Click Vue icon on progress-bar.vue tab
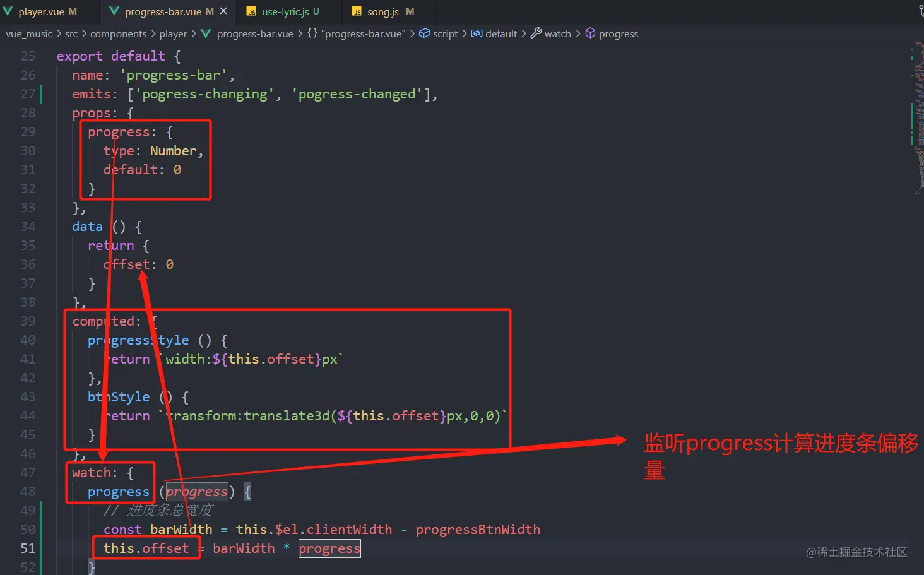Viewport: 924px width, 575px height. tap(114, 11)
